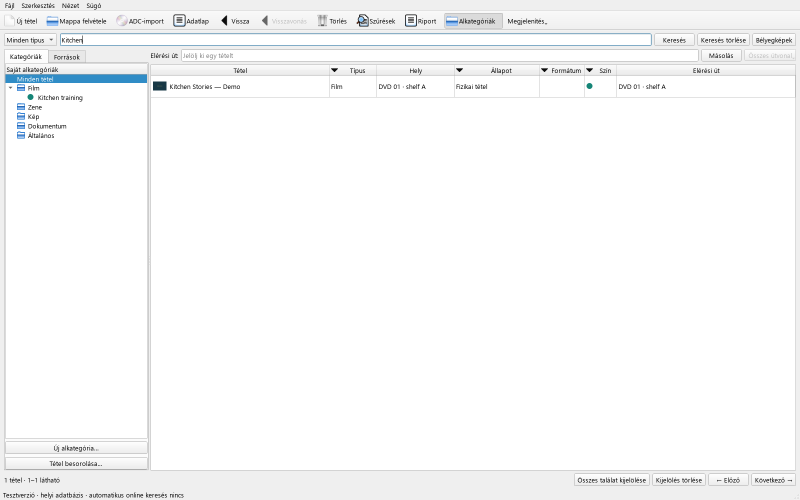
Task: Click Összes találat kijelölése button
Action: [x=612, y=480]
